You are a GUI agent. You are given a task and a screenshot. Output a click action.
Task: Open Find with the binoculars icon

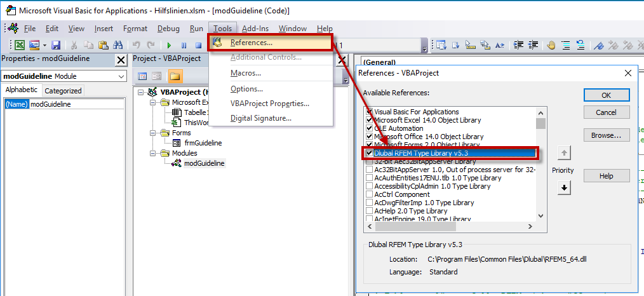click(118, 45)
